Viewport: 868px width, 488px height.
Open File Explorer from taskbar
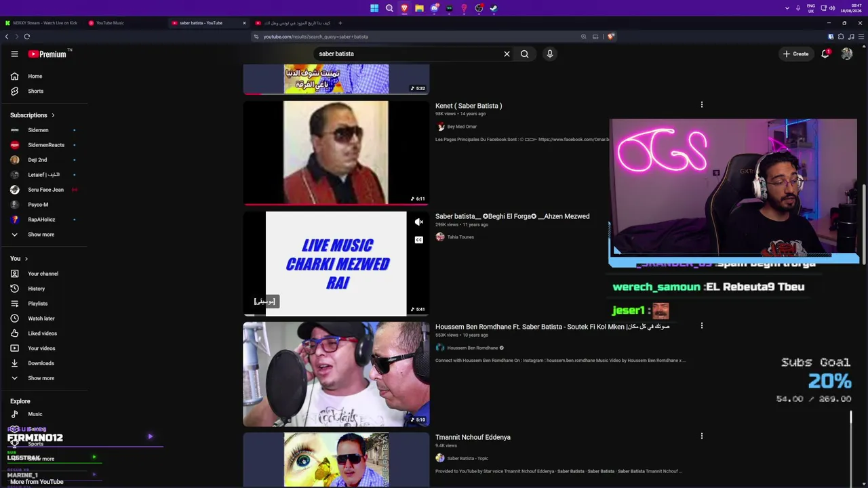click(419, 8)
